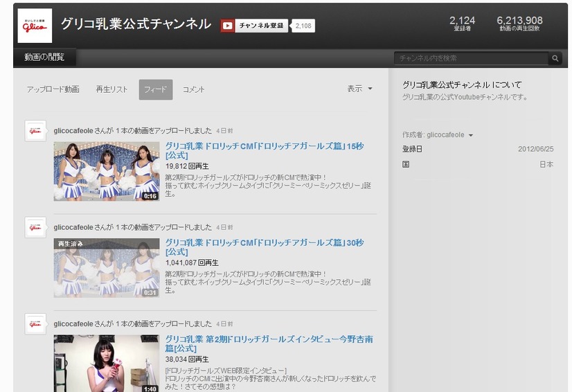Screen dimensions: 572x392
Task: Switch to the コメント tab
Action: 194,89
